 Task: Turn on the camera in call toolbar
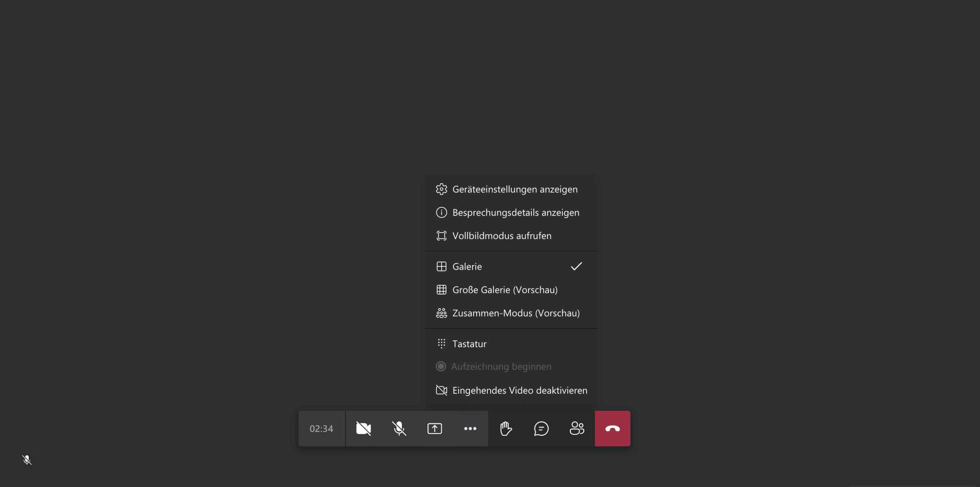pos(363,428)
